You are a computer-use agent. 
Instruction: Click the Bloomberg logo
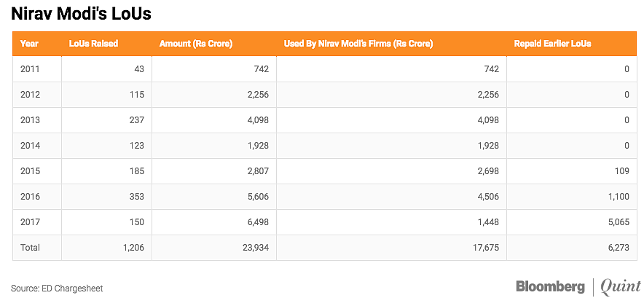coord(550,287)
